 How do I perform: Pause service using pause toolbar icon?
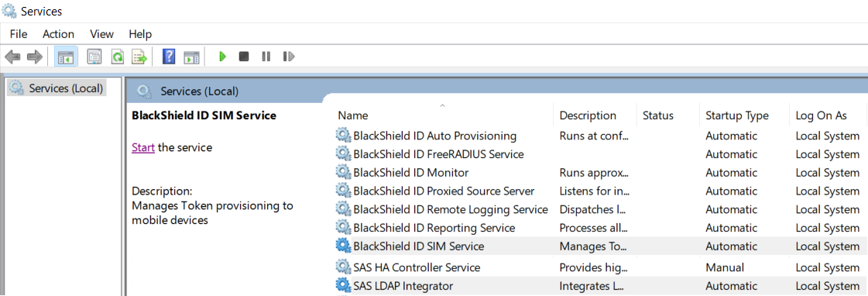point(266,57)
